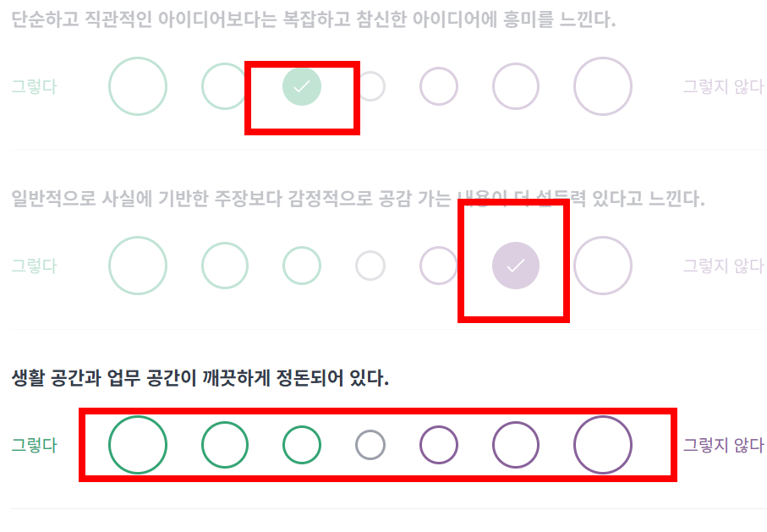Select the smallest green circle for the tidy workspace question

[302, 444]
